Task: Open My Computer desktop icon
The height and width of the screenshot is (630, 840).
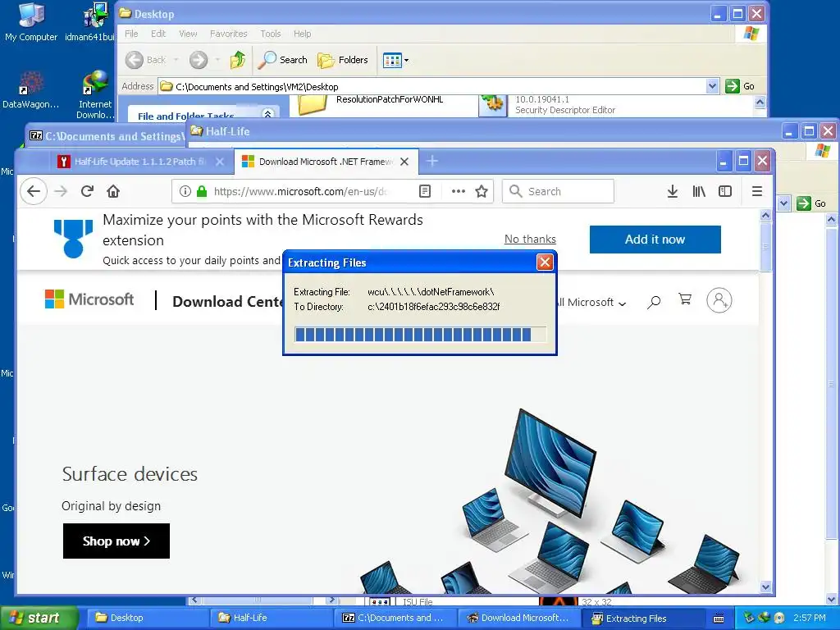Action: 31,22
